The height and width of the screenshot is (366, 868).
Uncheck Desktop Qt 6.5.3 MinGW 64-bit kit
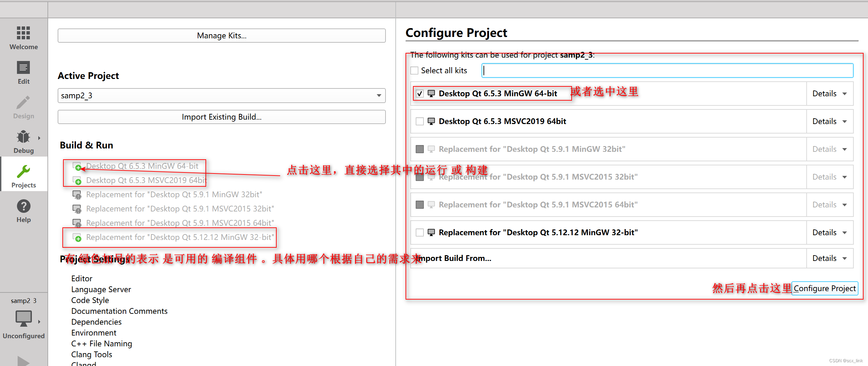(x=420, y=94)
